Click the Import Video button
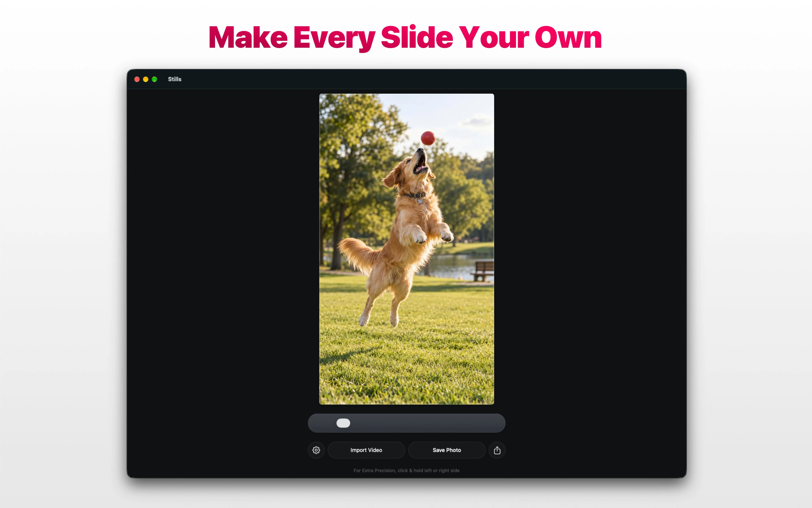Image resolution: width=812 pixels, height=508 pixels. tap(366, 450)
